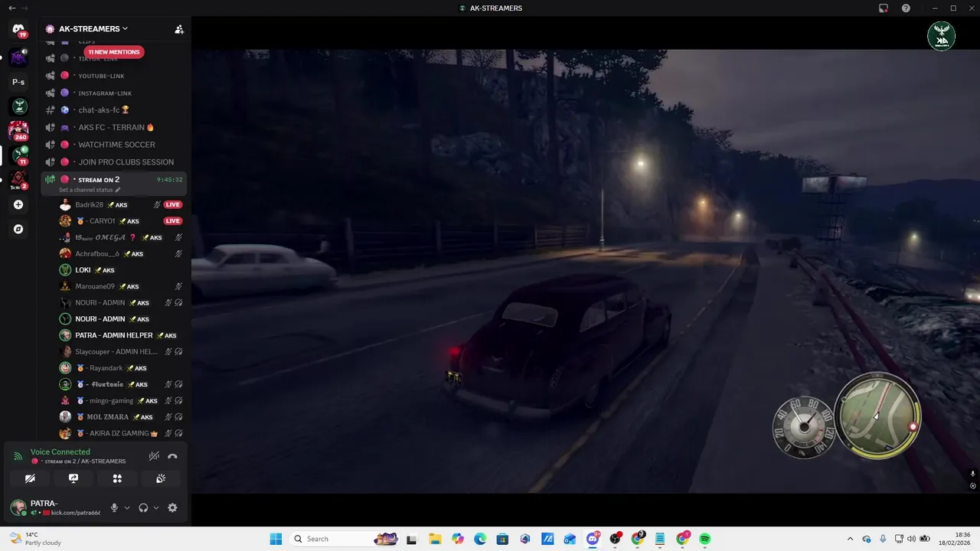Open PATRA- user profile panel

[x=55, y=507]
